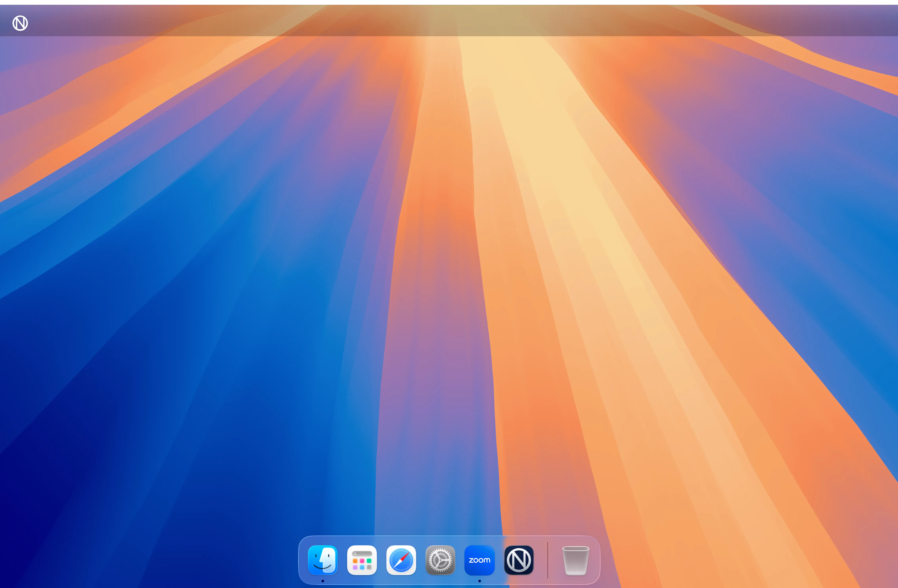Launch Safari from the Dock
This screenshot has width=898, height=588.
tap(401, 560)
